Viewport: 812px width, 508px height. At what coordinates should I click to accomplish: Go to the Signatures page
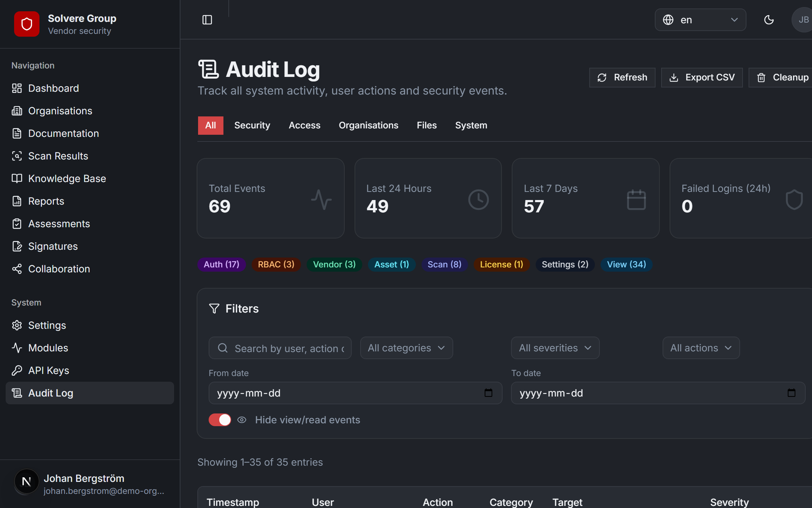coord(90,246)
